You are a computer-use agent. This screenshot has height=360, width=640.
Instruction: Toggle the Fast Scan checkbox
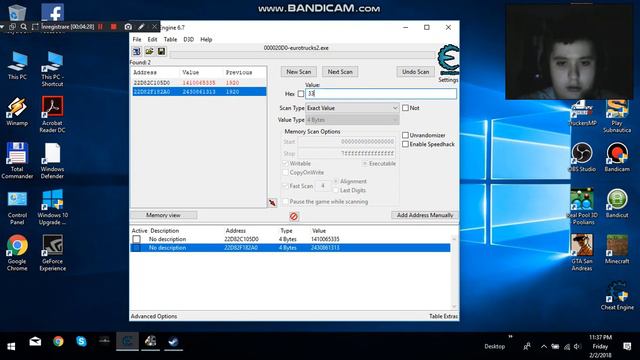coord(286,186)
